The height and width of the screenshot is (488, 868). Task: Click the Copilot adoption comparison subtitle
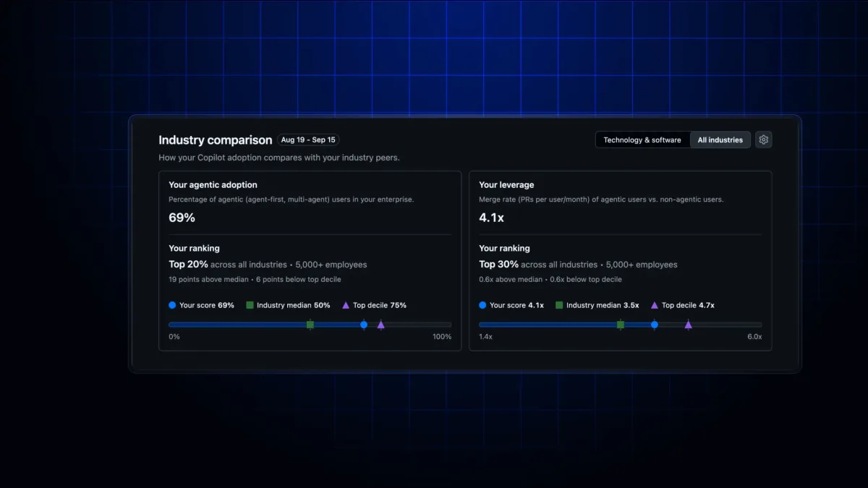pos(279,158)
